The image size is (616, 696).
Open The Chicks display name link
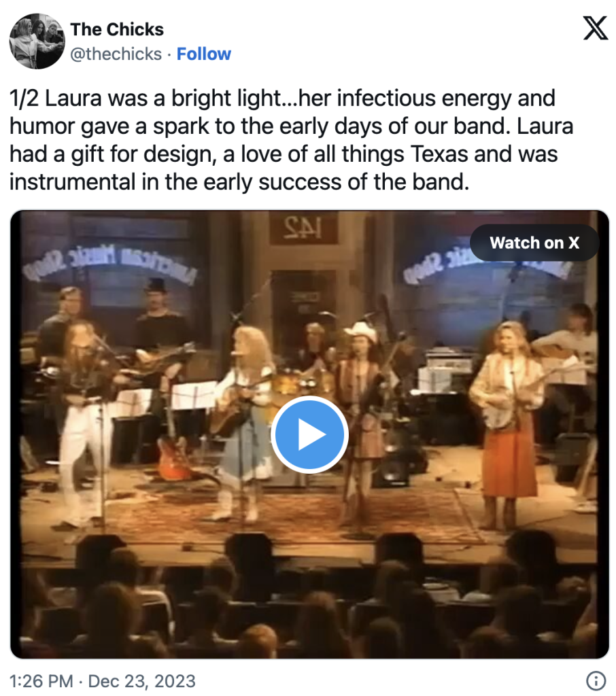click(117, 29)
